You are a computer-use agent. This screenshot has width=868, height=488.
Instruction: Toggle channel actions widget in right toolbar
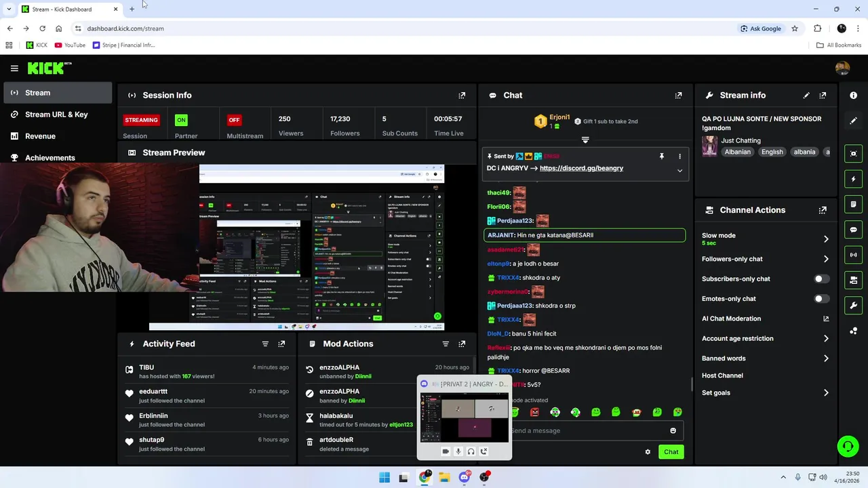[x=853, y=280]
